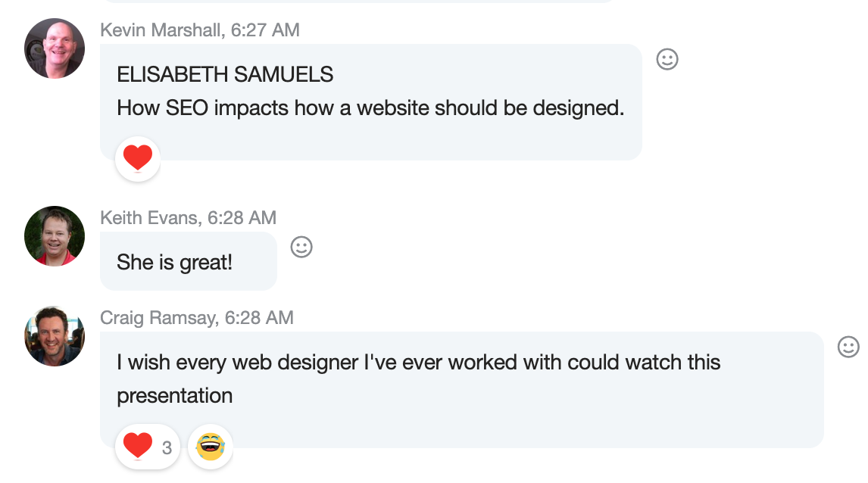This screenshot has width=868, height=483.
Task: Click the "How SEO impacts" message line
Action: (370, 108)
